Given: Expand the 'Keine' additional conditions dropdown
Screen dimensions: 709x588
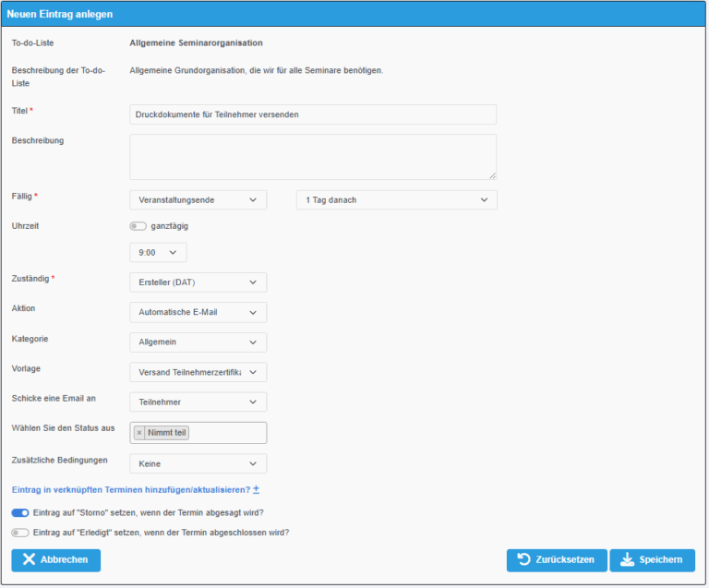Looking at the screenshot, I should click(198, 463).
